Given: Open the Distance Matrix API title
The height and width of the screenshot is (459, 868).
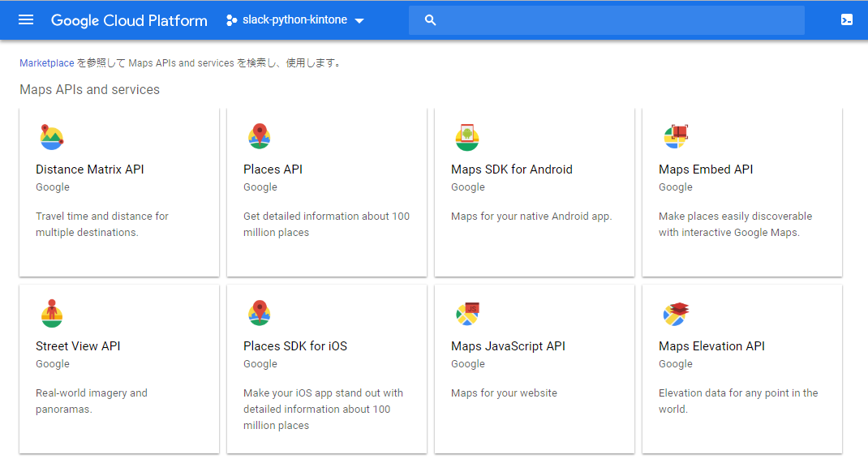Looking at the screenshot, I should [x=90, y=169].
